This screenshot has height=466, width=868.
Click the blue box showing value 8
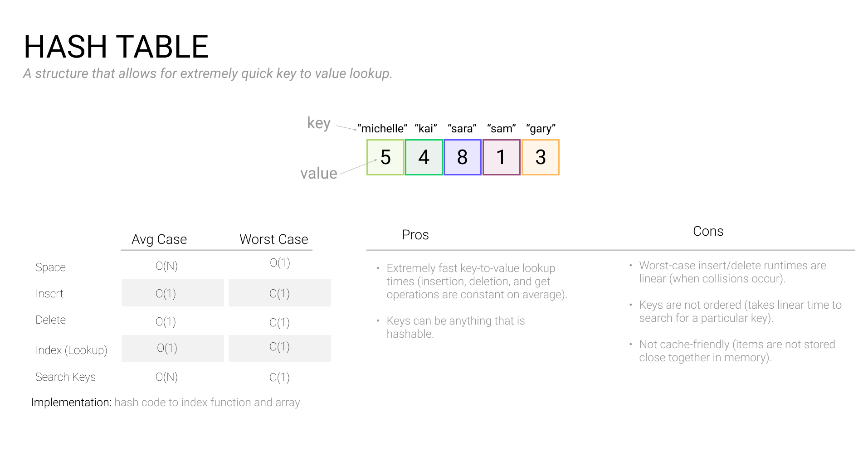click(462, 157)
